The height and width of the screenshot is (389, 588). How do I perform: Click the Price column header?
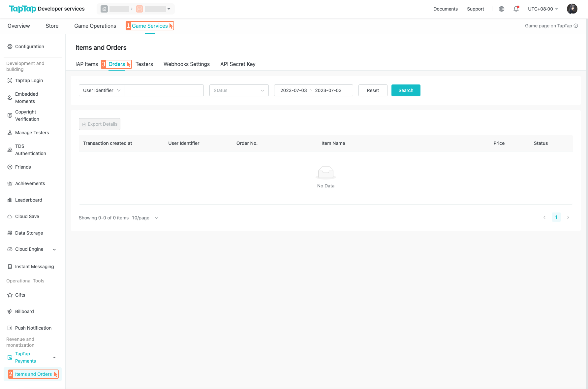pos(499,143)
